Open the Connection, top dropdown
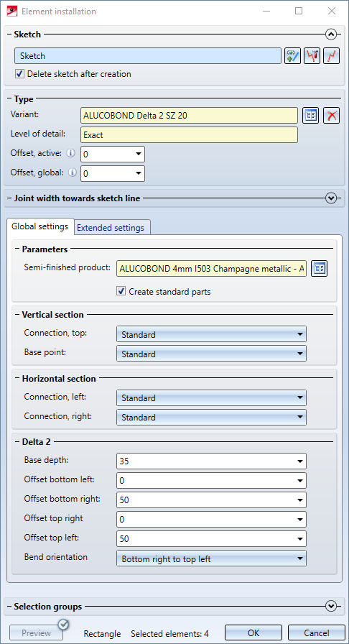 click(211, 334)
